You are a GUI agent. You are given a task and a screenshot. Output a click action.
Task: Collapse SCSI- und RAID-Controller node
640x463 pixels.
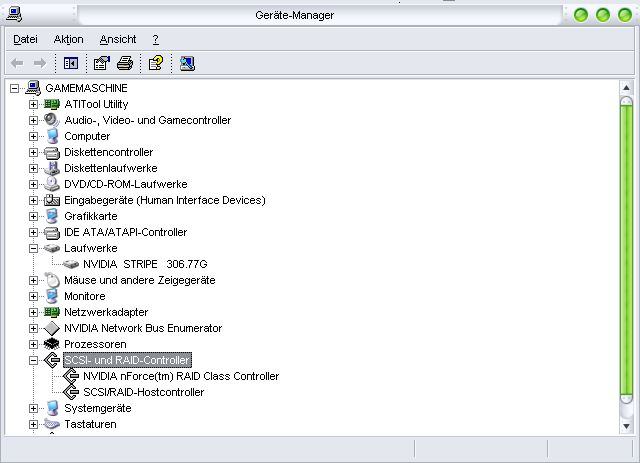click(x=33, y=361)
